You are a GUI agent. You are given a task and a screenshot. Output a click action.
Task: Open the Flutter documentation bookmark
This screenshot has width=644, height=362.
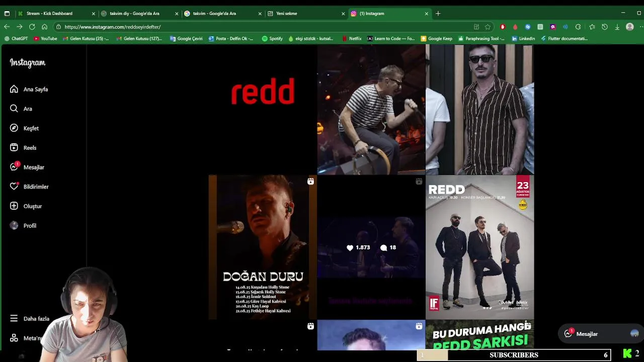click(564, 38)
